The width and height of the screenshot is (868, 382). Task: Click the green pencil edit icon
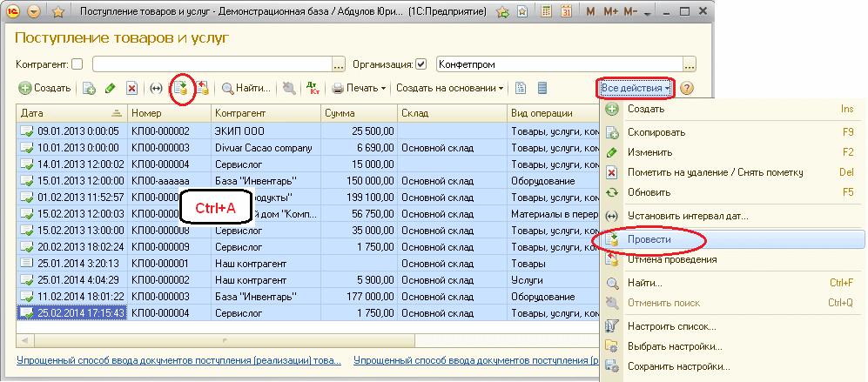(111, 88)
